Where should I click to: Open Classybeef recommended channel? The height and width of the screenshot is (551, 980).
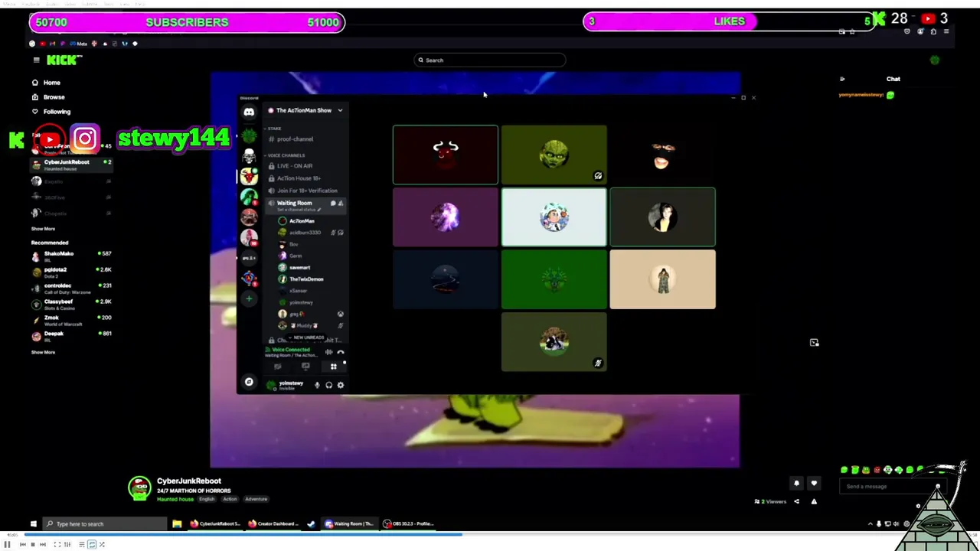pyautogui.click(x=71, y=305)
